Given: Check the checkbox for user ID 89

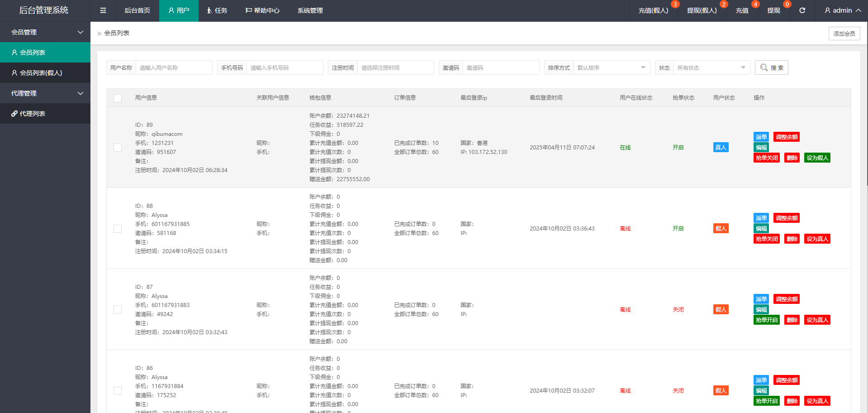Looking at the screenshot, I should tap(118, 148).
